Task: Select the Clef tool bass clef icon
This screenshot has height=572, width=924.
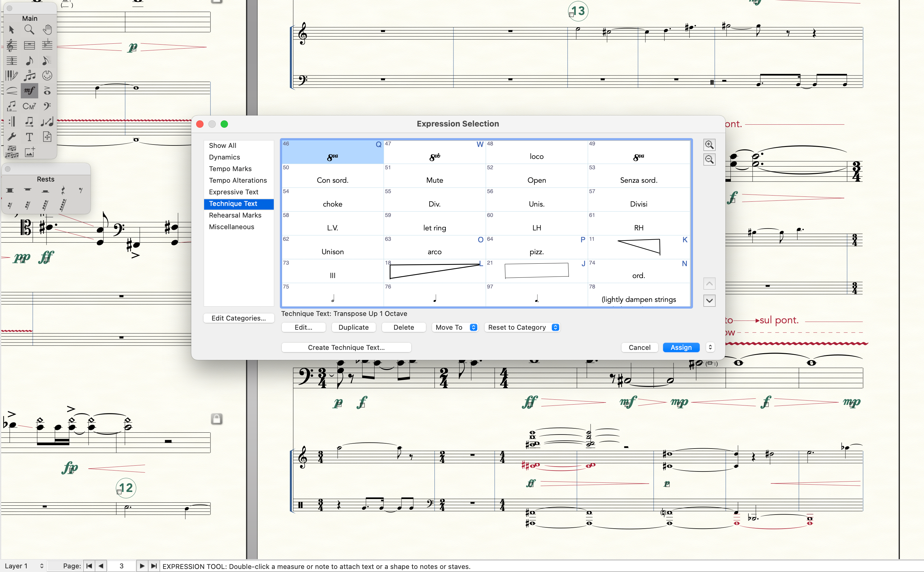Action: click(x=47, y=106)
